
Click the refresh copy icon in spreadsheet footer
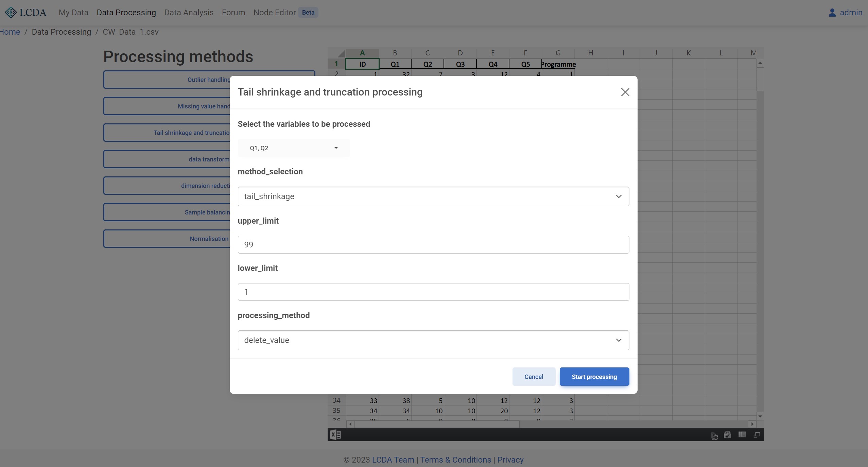[x=714, y=435]
